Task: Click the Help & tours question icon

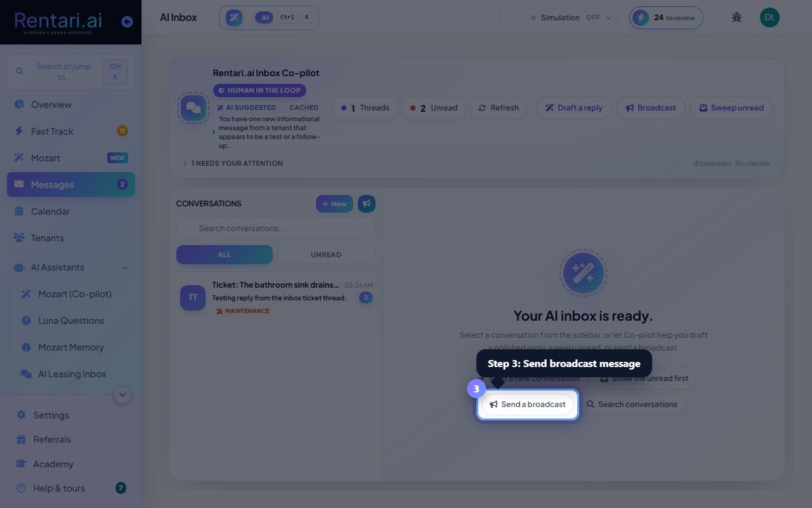Action: pyautogui.click(x=21, y=488)
